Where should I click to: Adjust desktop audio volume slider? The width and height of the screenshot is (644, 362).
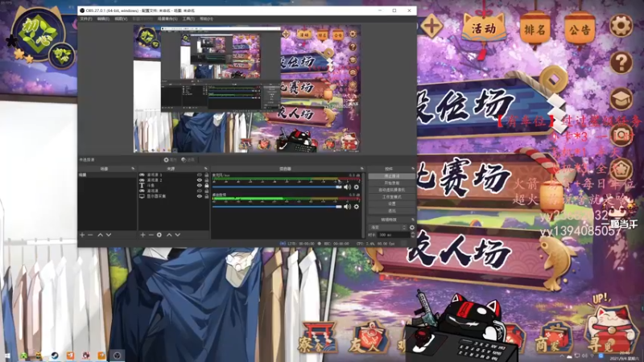[x=277, y=207]
